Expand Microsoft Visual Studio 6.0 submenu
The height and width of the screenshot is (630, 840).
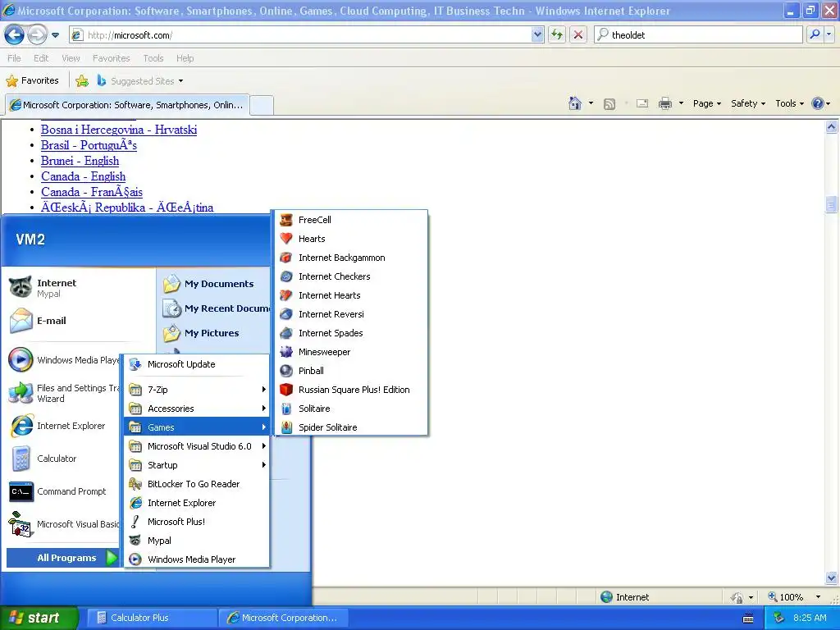click(x=197, y=446)
